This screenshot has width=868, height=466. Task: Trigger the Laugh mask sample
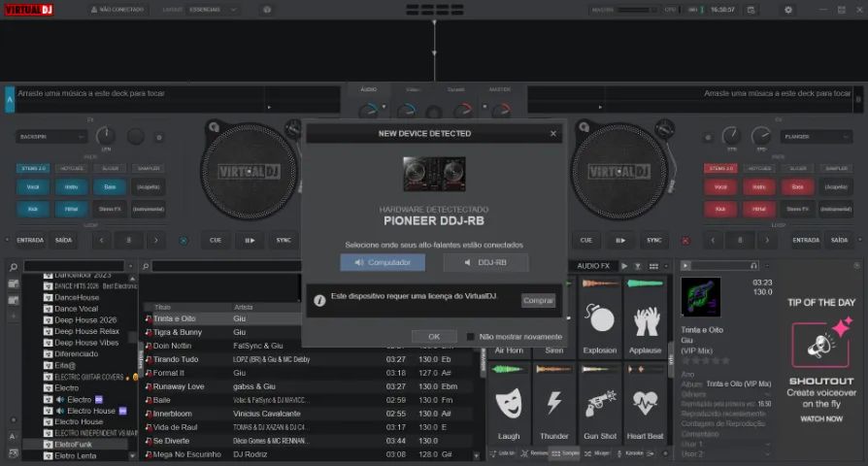pos(509,404)
